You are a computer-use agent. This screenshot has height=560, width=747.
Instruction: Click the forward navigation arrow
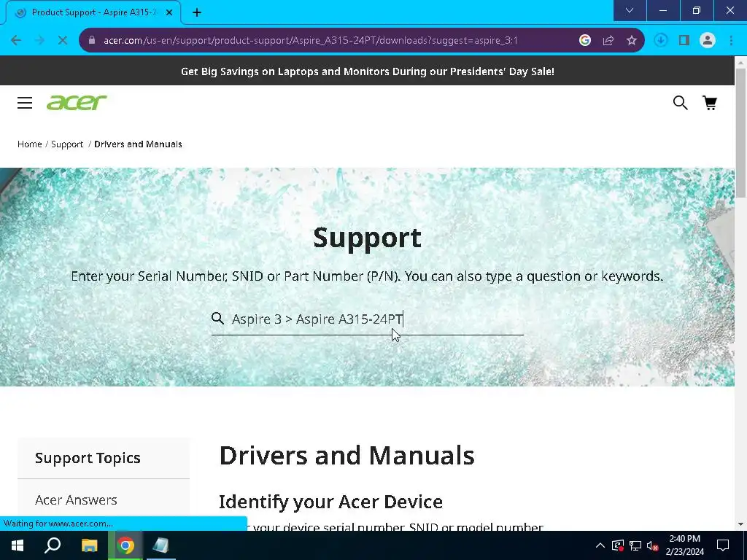(x=39, y=41)
